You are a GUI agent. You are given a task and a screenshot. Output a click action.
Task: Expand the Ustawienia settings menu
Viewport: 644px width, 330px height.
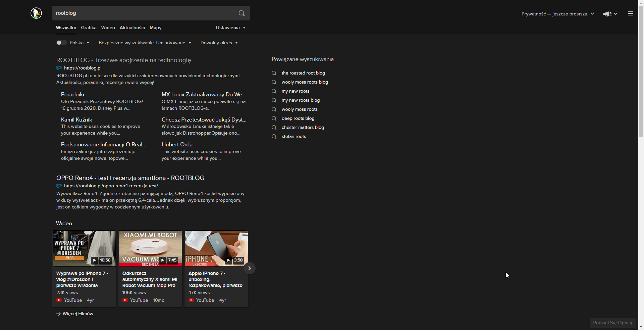coord(230,28)
